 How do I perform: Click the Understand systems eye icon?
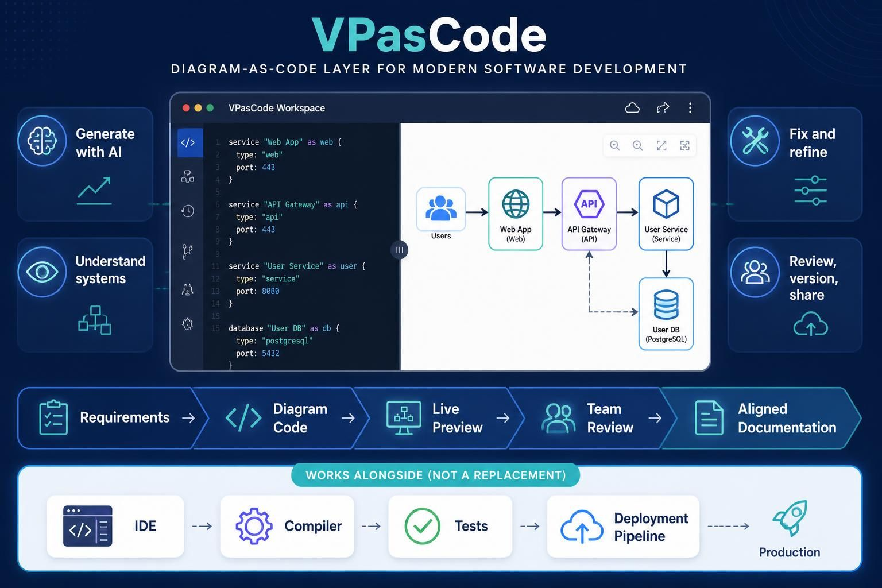tap(42, 272)
